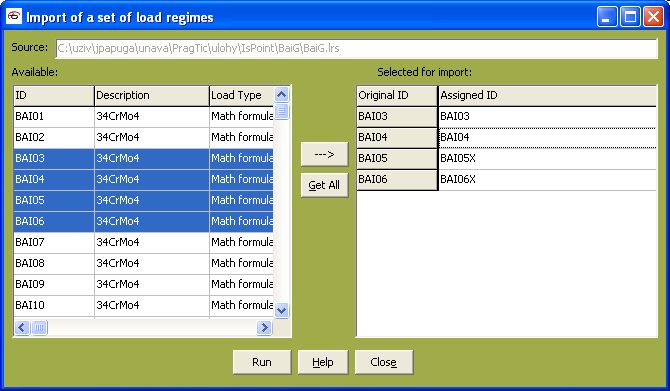Edit the Assigned ID cell BAI06X
The width and height of the screenshot is (670, 391).
(x=548, y=179)
